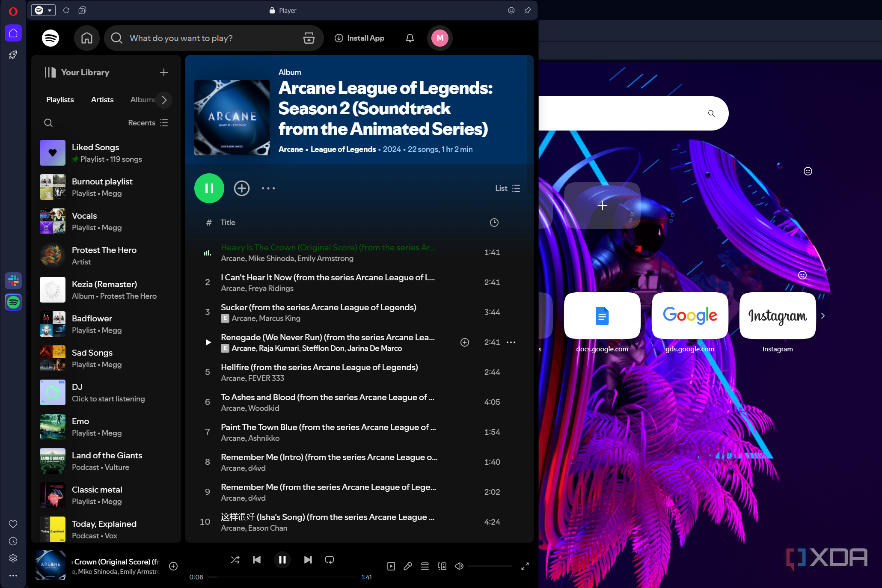Search in Your Library
This screenshot has height=588, width=882.
48,123
